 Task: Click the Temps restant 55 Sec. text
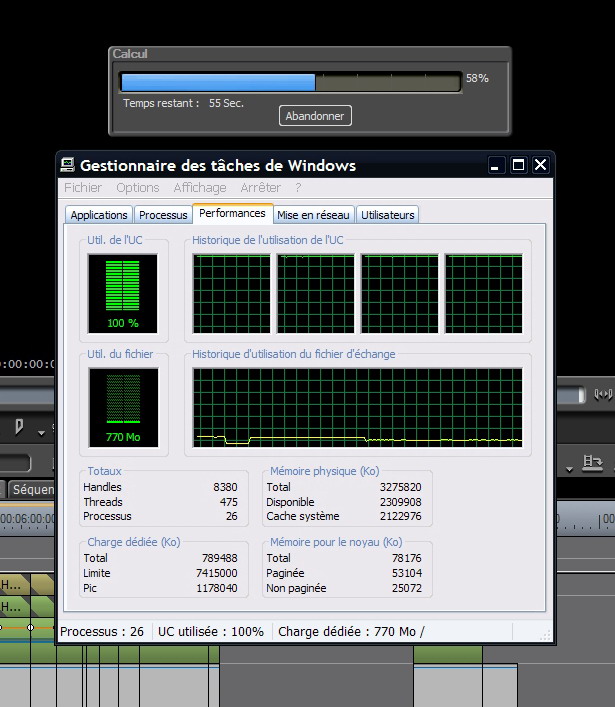[x=184, y=103]
